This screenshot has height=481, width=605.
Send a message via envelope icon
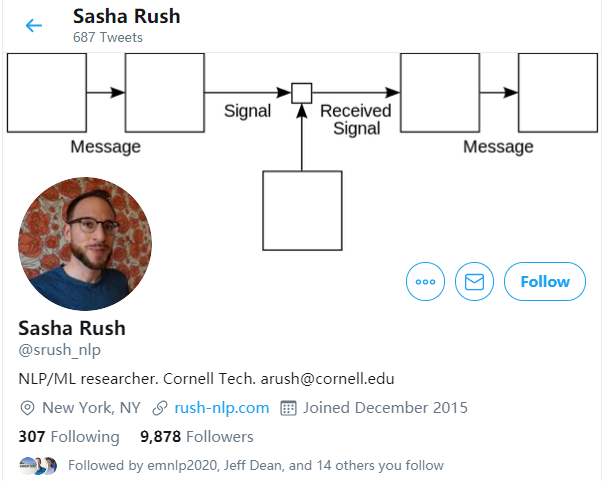[x=474, y=282]
